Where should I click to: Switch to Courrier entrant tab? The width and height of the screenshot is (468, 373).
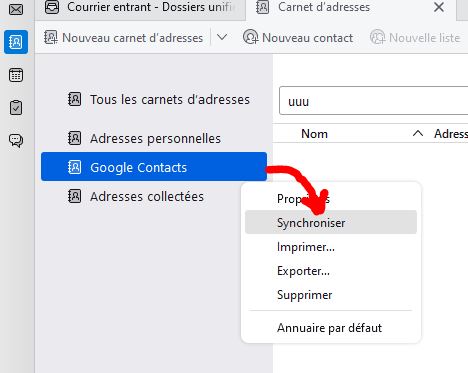[x=140, y=8]
